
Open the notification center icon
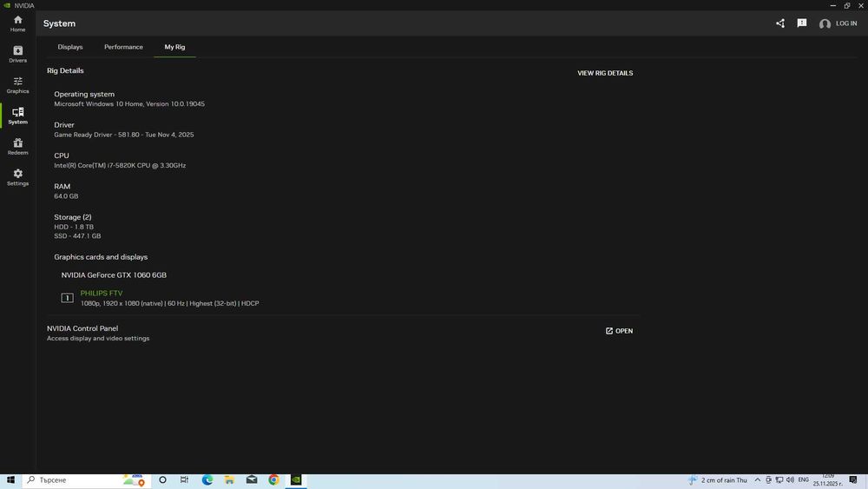[x=853, y=480]
